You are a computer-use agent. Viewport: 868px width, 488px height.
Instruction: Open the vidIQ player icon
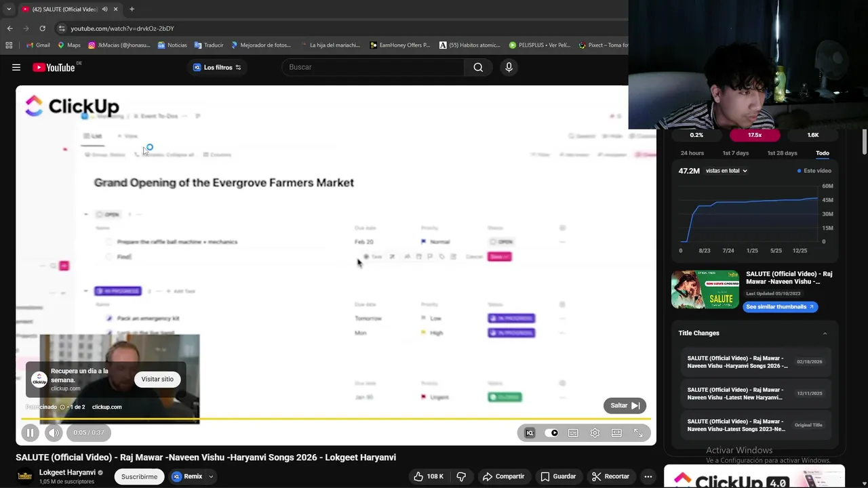(x=530, y=433)
